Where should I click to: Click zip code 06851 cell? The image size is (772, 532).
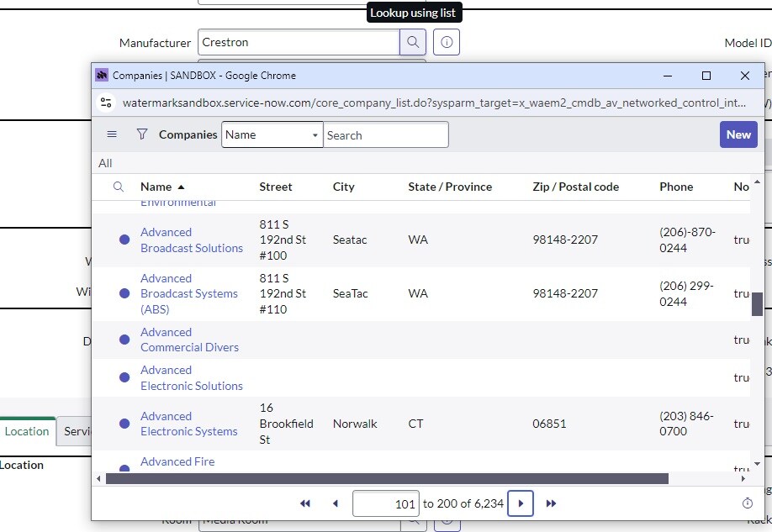tap(549, 424)
